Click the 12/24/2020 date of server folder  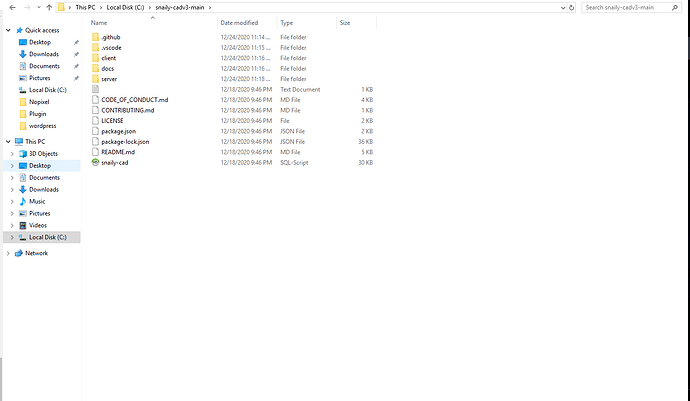click(246, 79)
